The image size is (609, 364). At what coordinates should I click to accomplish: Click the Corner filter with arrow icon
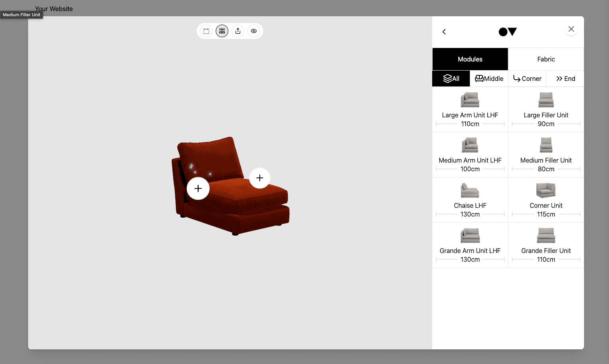coord(527,79)
